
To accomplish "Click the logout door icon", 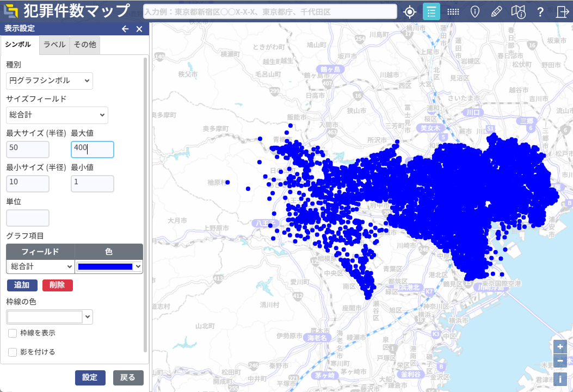I will click(x=562, y=12).
